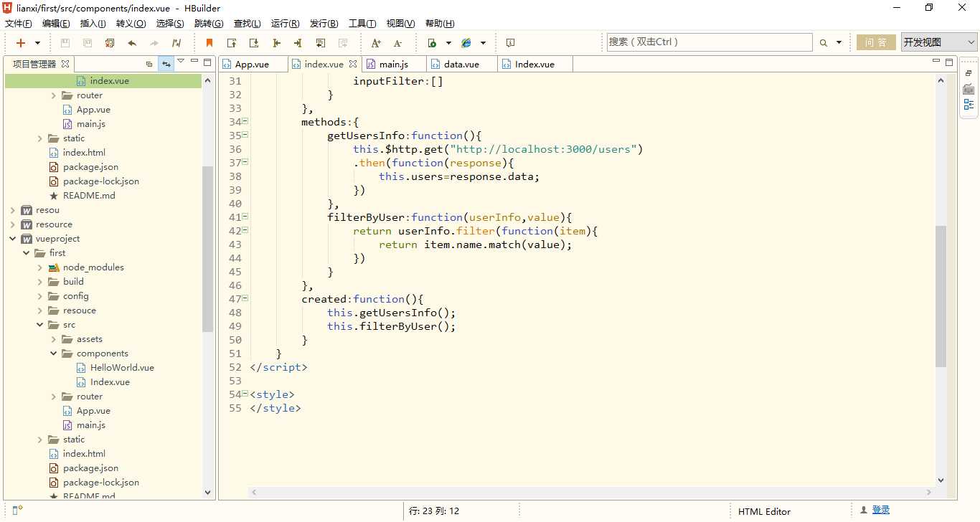Click the 问答 button
Viewport: 980px width, 522px height.
coord(876,42)
